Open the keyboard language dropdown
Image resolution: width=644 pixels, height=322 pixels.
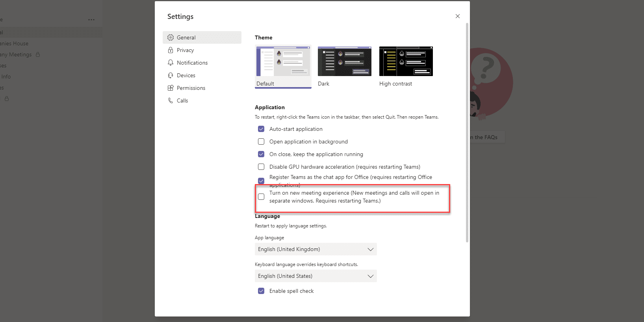click(x=316, y=276)
